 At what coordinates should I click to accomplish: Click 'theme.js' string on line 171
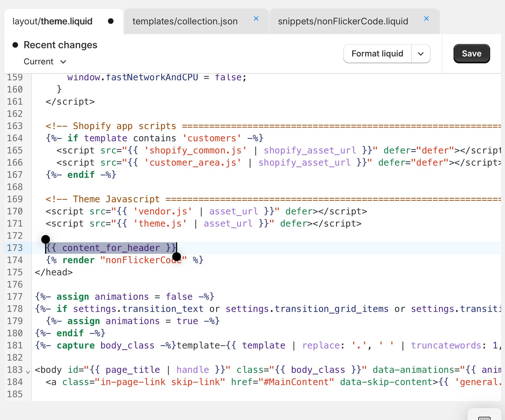click(160, 223)
